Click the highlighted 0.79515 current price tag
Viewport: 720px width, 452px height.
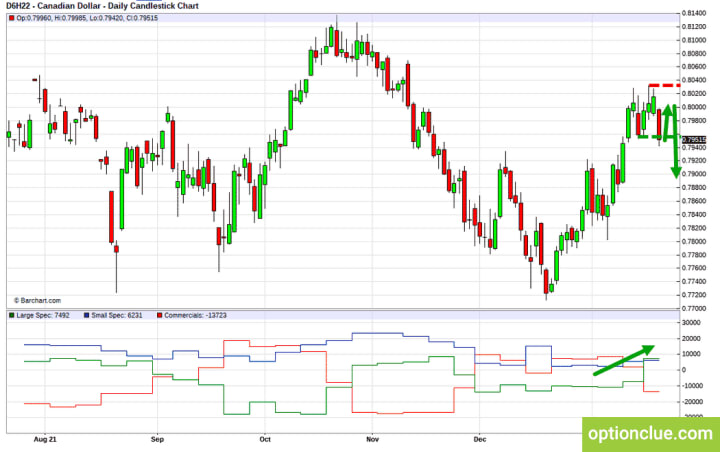pyautogui.click(x=693, y=140)
